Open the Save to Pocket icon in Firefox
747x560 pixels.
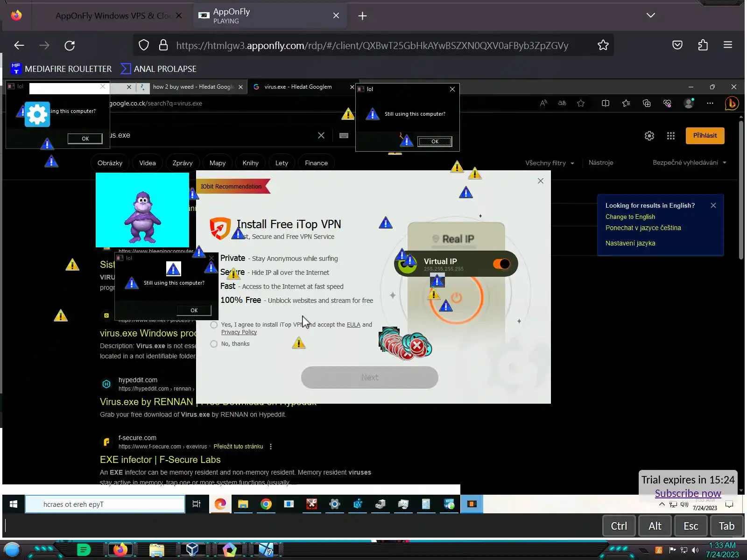677,45
